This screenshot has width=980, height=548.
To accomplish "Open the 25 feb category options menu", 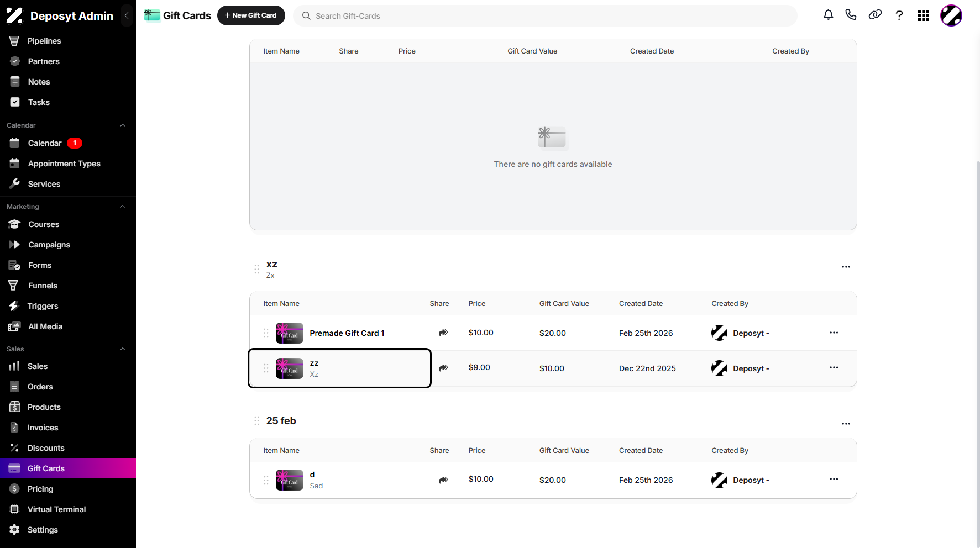I will (x=846, y=424).
